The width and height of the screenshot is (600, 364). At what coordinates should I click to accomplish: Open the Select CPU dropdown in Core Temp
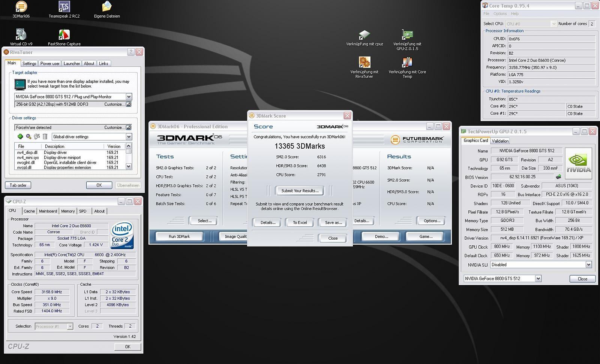[x=553, y=24]
